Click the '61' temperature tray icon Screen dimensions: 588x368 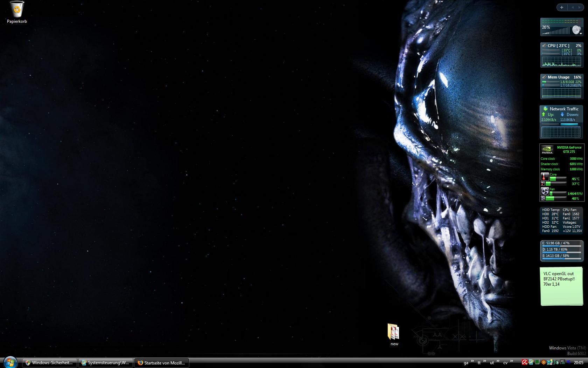click(x=562, y=362)
